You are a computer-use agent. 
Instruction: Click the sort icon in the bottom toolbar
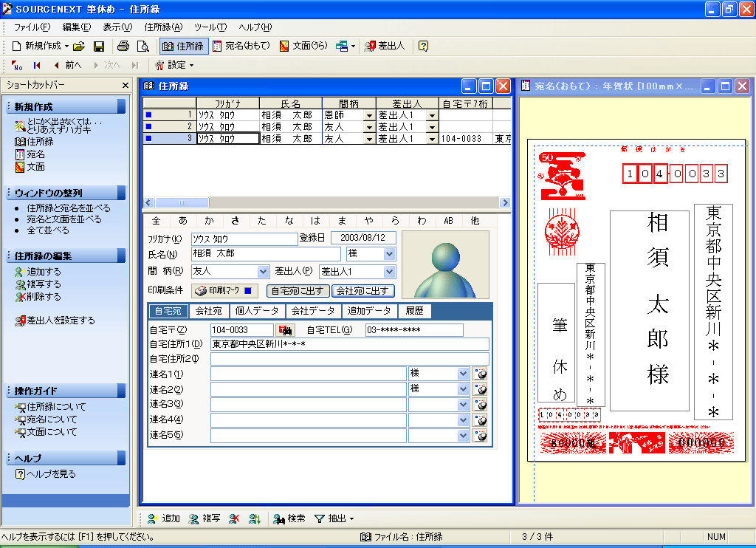point(255,518)
